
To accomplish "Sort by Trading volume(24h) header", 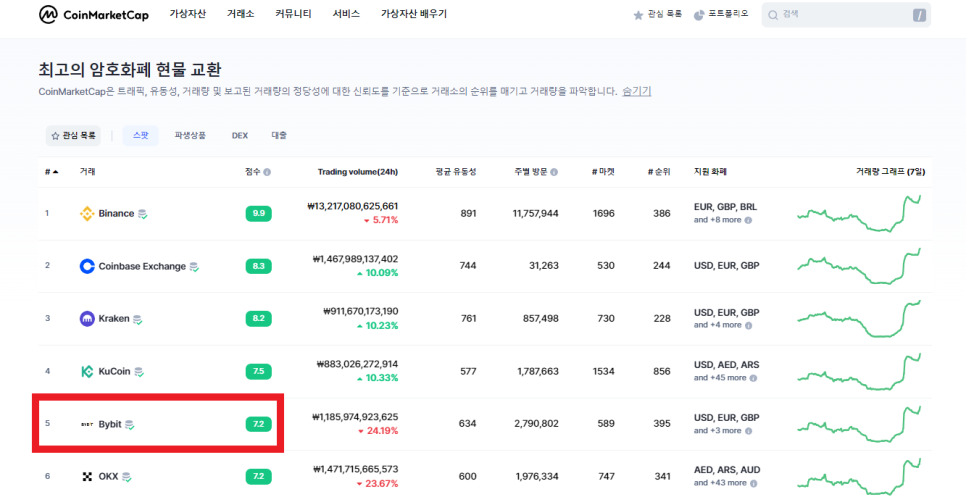I will tap(358, 172).
